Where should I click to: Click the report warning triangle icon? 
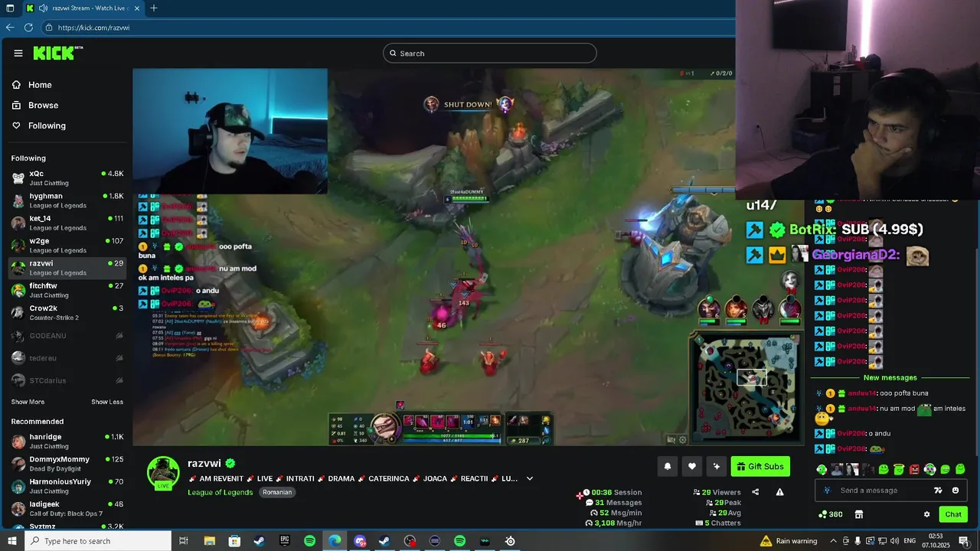tap(779, 492)
